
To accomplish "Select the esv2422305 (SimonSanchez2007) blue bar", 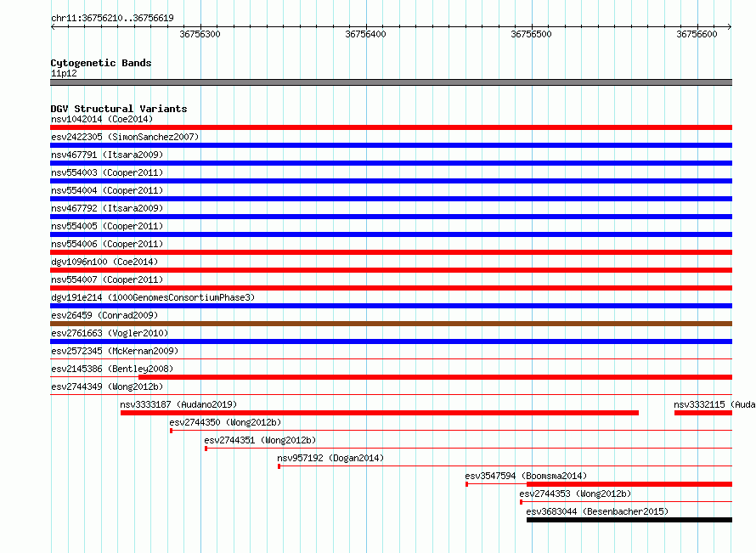I will pyautogui.click(x=391, y=145).
